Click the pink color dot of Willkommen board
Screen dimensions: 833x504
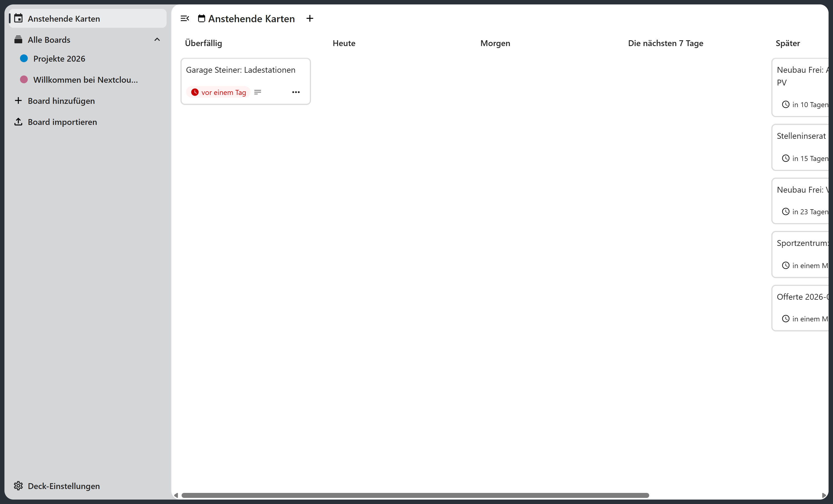24,79
